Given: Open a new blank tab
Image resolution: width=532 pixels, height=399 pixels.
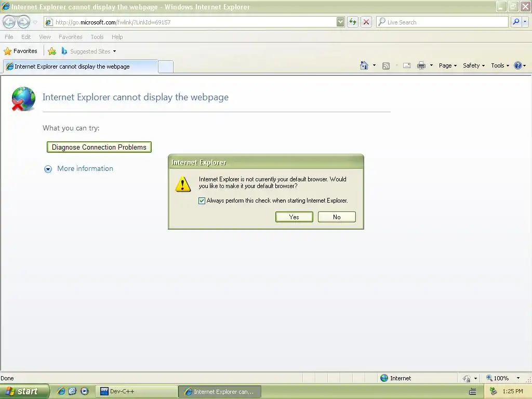Looking at the screenshot, I should [x=166, y=66].
